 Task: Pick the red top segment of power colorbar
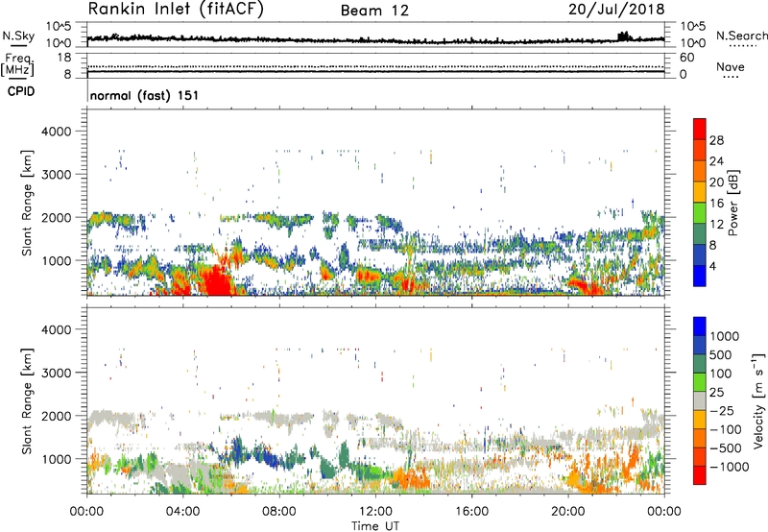point(700,129)
